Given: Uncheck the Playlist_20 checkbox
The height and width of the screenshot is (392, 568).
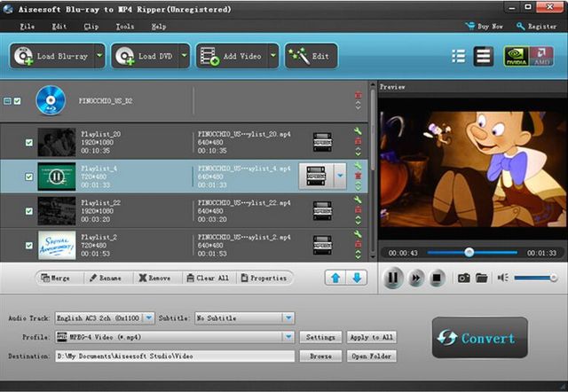Looking at the screenshot, I should (29, 143).
